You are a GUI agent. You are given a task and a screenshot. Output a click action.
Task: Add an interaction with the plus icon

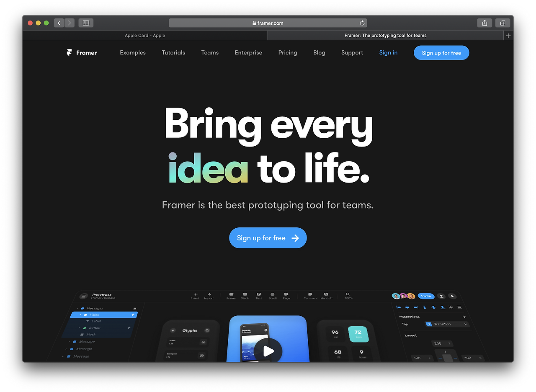[464, 317]
